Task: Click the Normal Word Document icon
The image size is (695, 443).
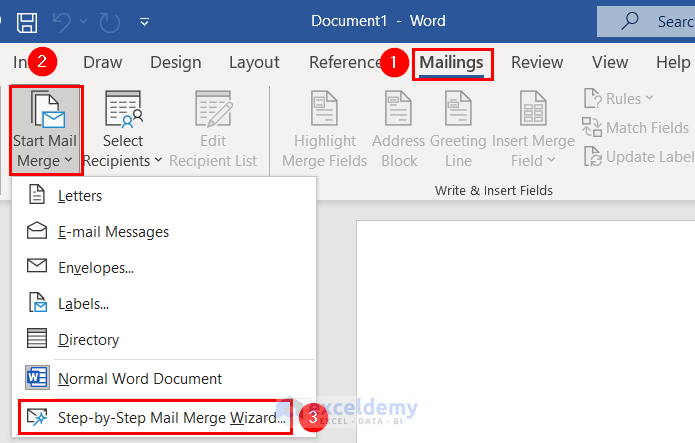Action: [37, 377]
